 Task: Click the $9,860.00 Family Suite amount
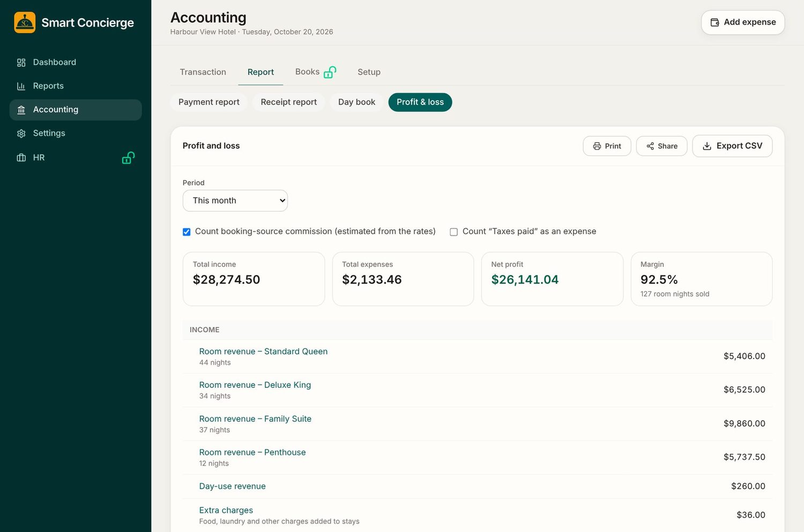pos(745,424)
